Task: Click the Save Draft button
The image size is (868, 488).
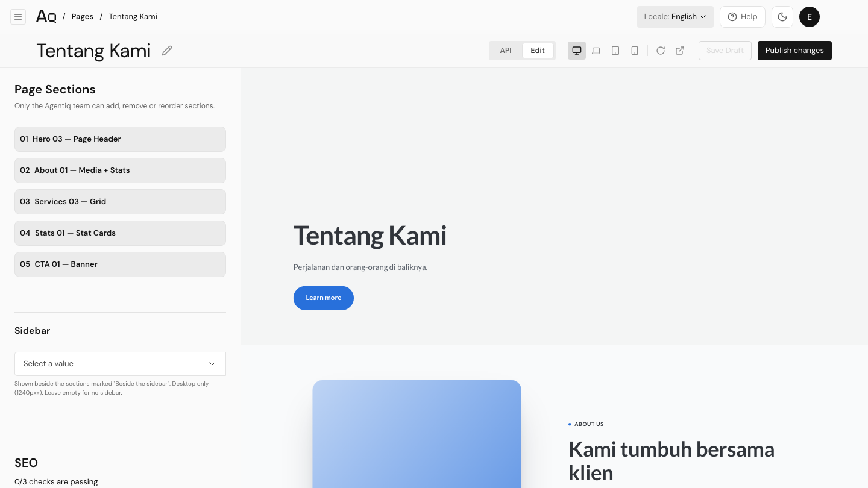Action: (x=725, y=51)
